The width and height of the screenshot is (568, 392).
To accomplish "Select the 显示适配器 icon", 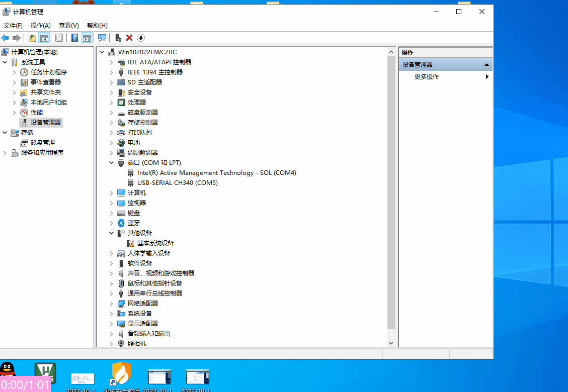I will coord(121,324).
